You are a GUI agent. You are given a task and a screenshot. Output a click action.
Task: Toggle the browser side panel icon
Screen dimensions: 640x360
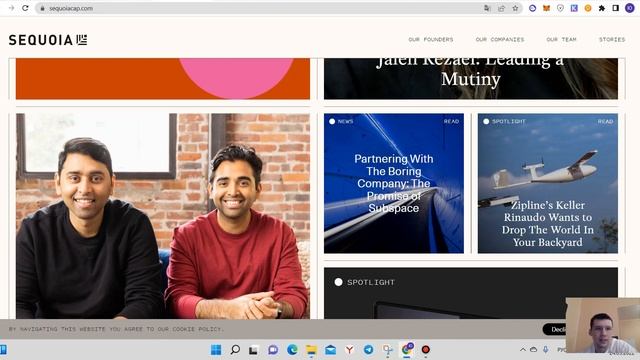616,8
